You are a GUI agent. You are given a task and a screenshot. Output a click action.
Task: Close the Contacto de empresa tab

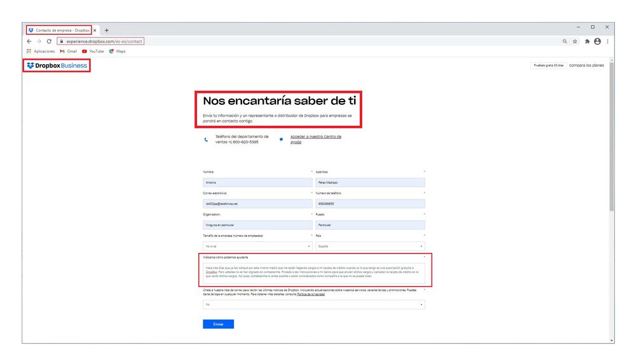95,30
